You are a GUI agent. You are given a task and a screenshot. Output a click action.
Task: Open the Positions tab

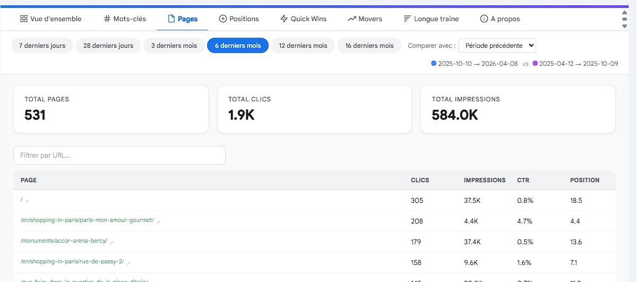tap(239, 19)
